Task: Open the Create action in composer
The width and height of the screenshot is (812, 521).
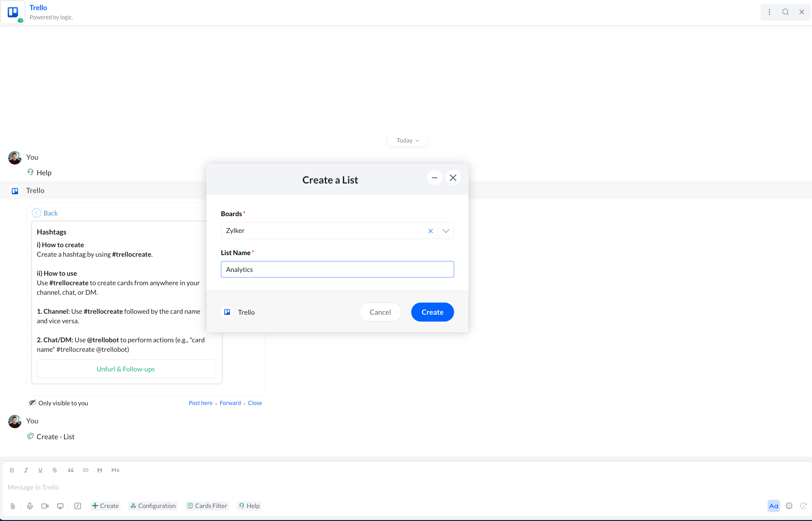Action: pyautogui.click(x=105, y=506)
